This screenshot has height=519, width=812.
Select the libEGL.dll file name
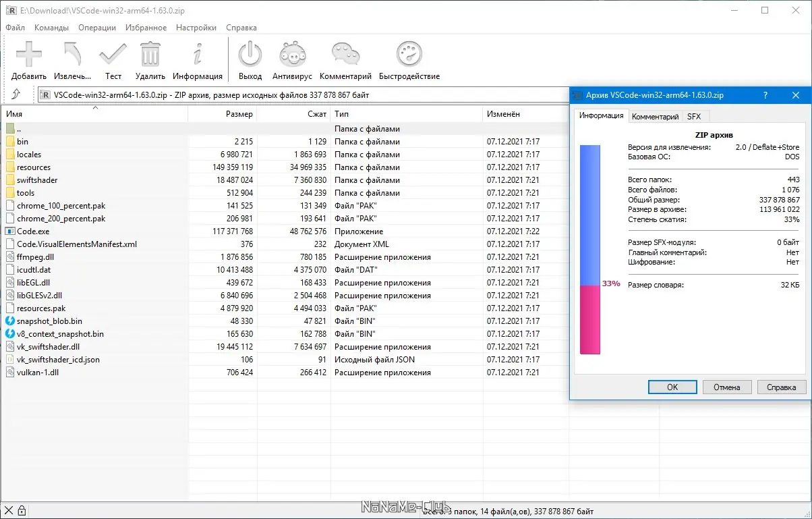[x=33, y=283]
